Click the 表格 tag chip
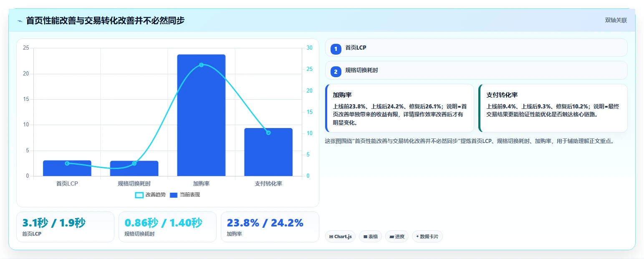The width and height of the screenshot is (644, 259). [370, 236]
